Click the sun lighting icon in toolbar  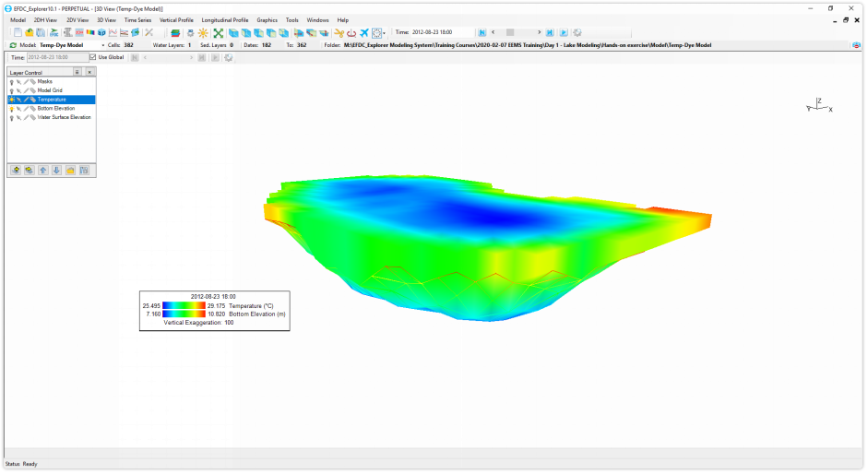(202, 32)
